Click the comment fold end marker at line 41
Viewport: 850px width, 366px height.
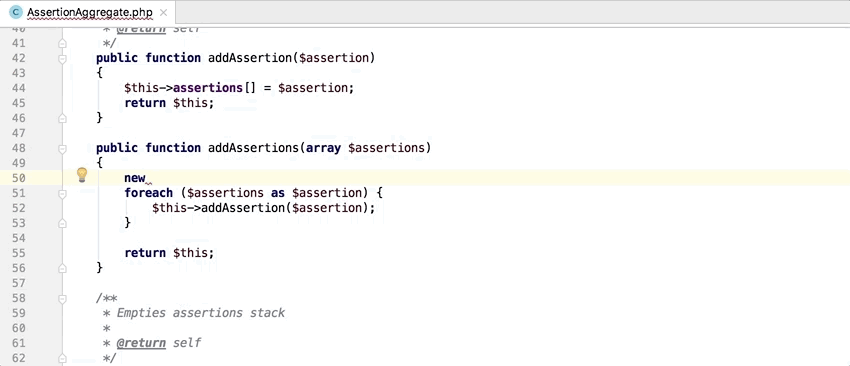pyautogui.click(x=62, y=43)
